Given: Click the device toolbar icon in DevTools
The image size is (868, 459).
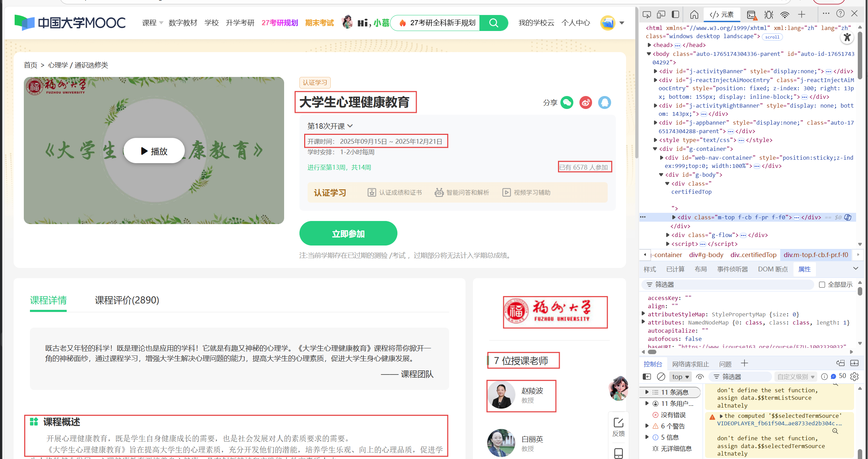Looking at the screenshot, I should pos(660,14).
